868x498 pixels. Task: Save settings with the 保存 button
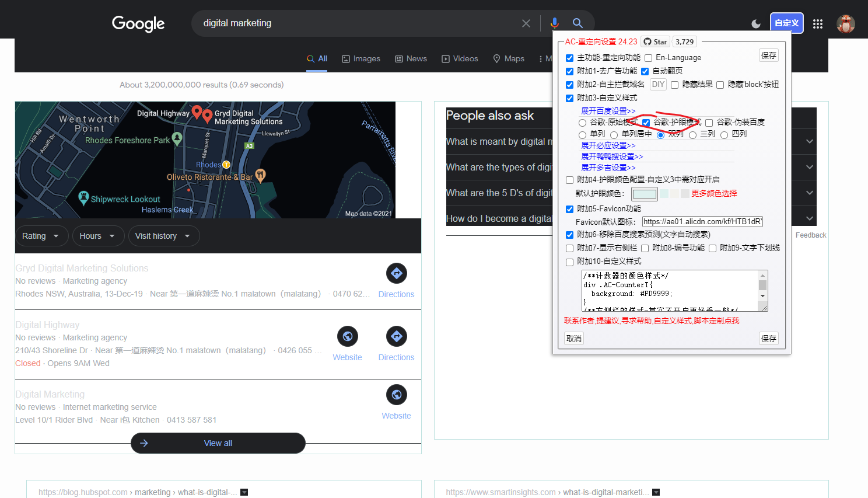[768, 338]
